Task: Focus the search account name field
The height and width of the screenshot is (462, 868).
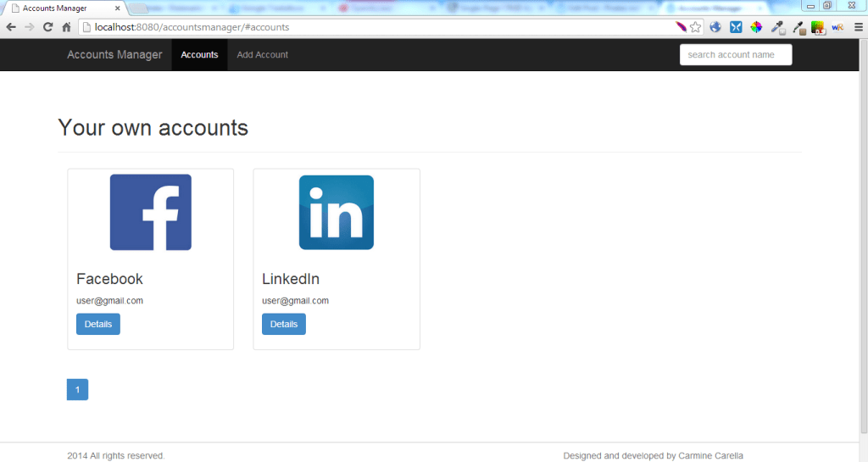Action: [735, 55]
